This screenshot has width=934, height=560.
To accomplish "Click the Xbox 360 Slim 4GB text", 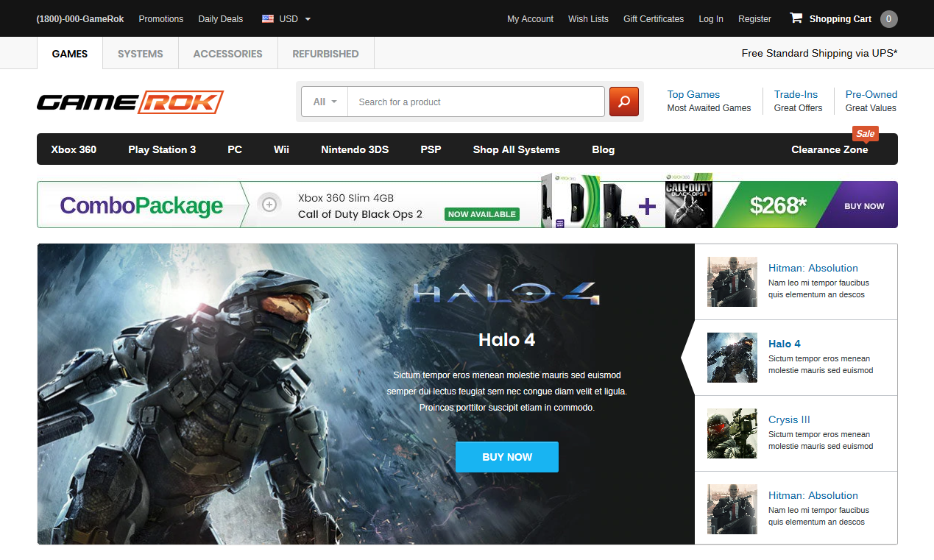I will pos(346,198).
